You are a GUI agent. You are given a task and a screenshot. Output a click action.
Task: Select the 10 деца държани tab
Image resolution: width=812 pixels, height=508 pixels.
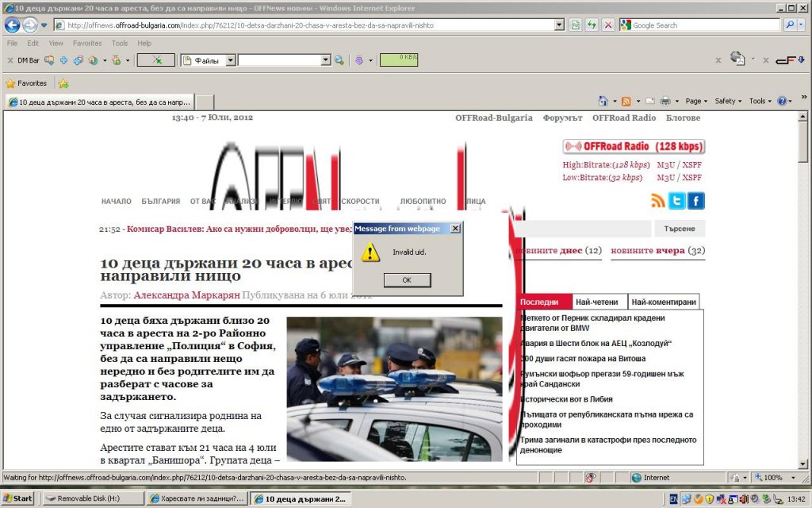pyautogui.click(x=99, y=102)
